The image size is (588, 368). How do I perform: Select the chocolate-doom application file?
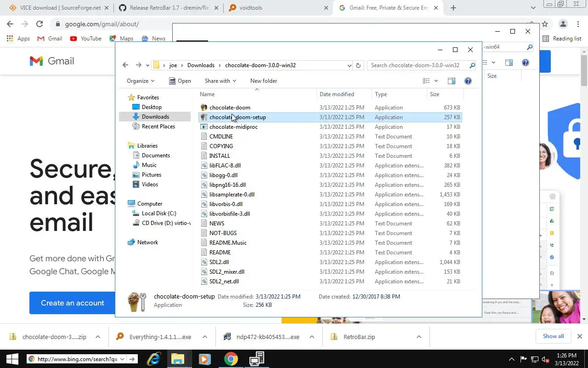point(230,107)
